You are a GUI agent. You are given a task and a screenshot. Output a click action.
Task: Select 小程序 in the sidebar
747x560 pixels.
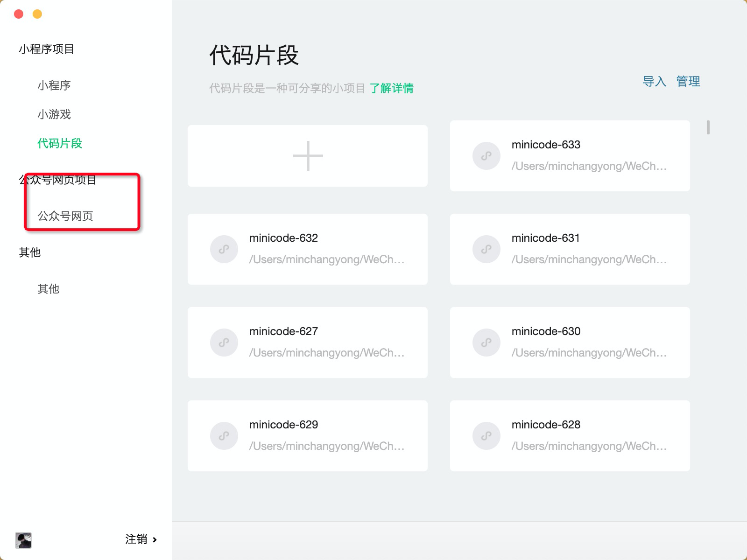(54, 85)
